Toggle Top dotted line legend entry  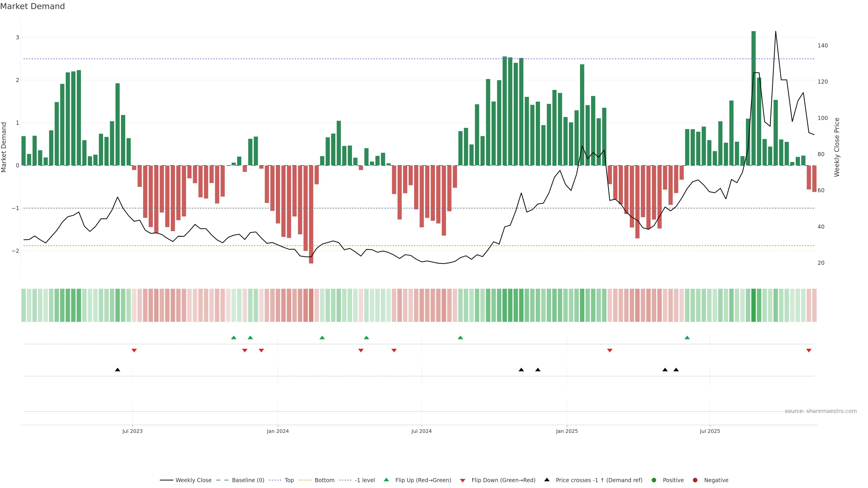(x=289, y=480)
